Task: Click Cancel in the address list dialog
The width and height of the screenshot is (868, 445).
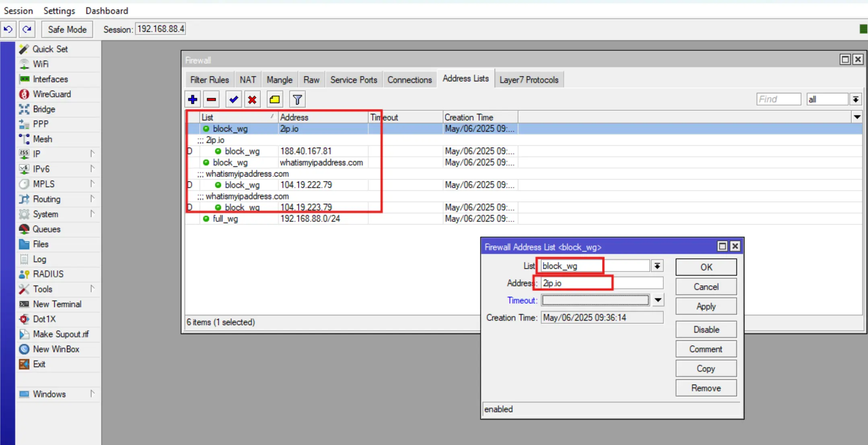Action: click(706, 287)
